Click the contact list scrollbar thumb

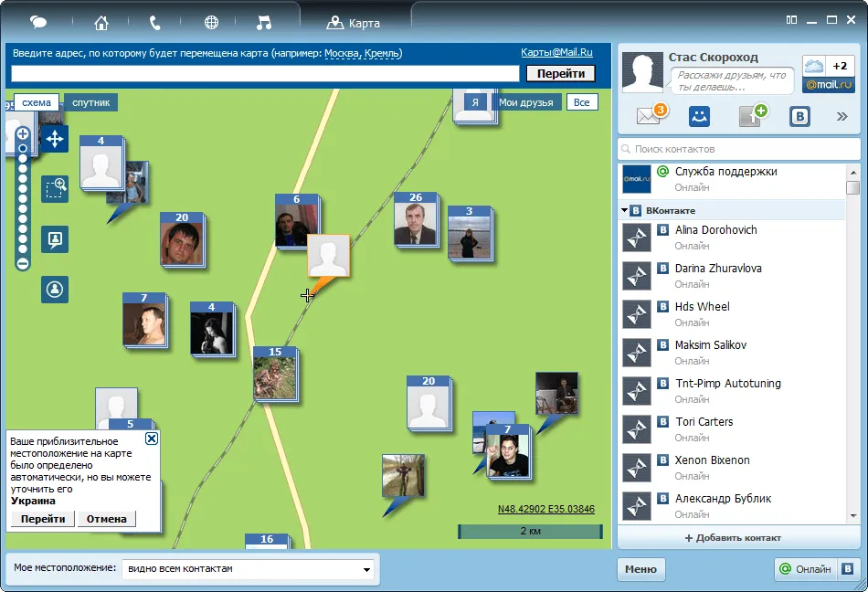[853, 187]
